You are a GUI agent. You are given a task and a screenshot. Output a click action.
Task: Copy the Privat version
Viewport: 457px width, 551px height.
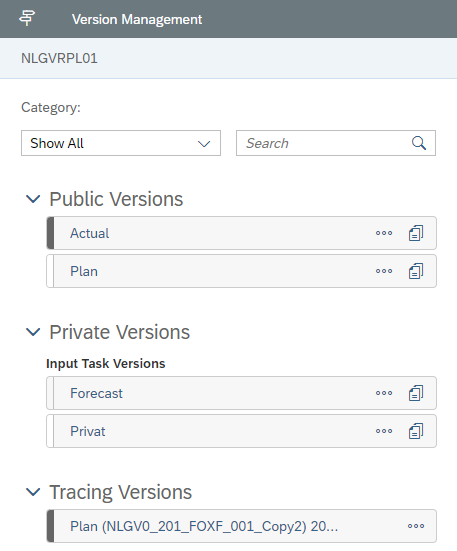click(416, 431)
